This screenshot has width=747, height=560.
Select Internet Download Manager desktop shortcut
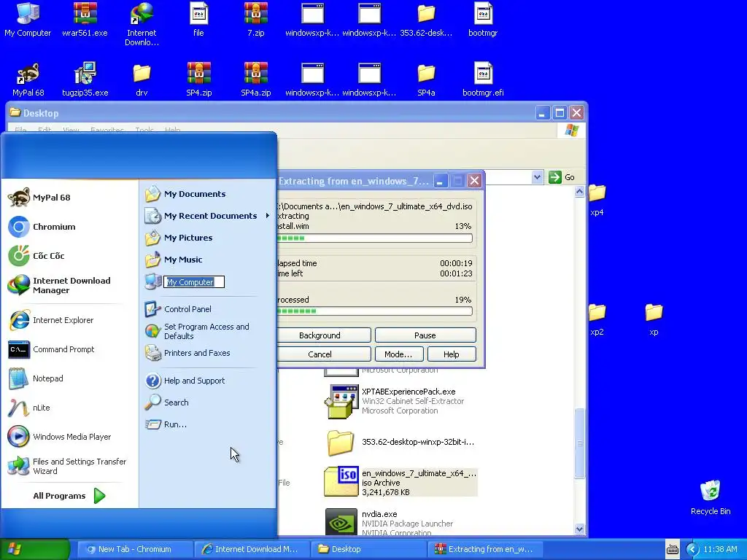[142, 24]
